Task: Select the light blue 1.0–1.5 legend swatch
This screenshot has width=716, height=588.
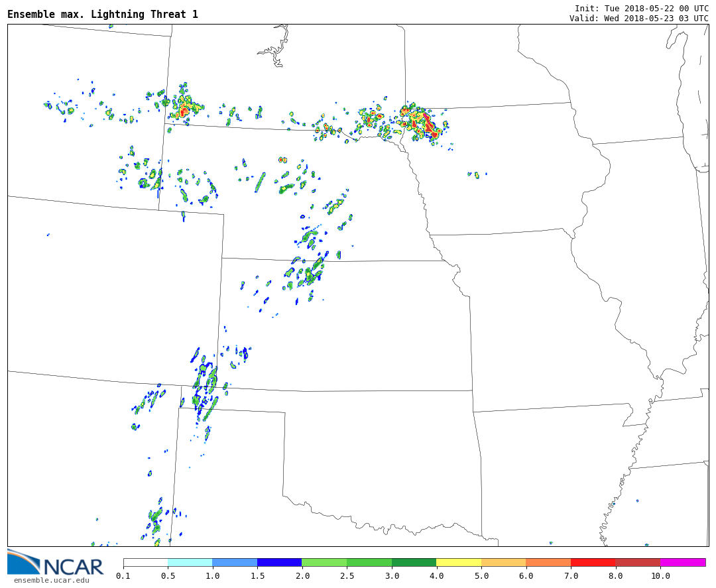Action: coord(235,562)
